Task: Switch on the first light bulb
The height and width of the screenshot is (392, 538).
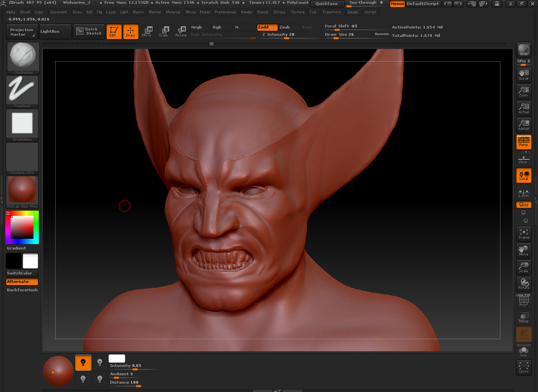Action: (83, 363)
